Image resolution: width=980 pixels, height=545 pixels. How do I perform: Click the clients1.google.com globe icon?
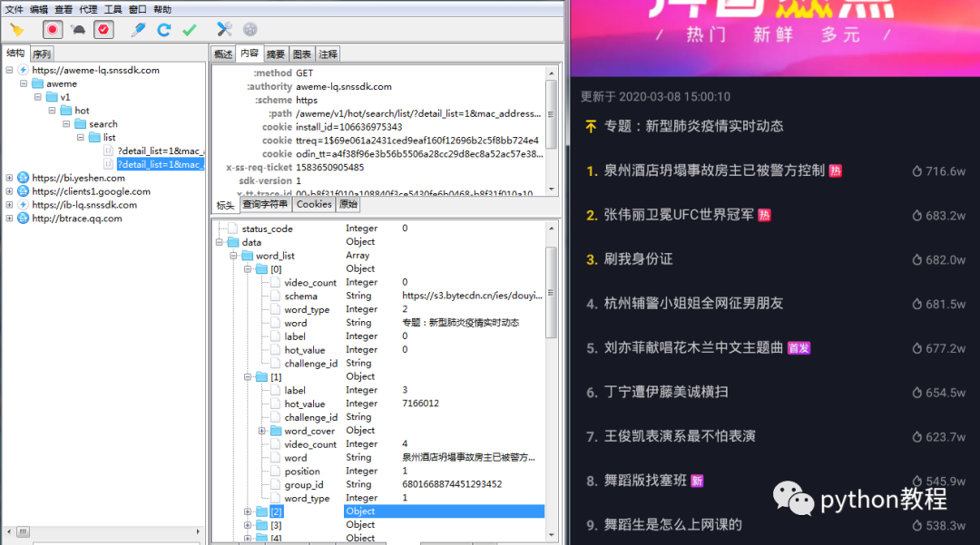(x=23, y=191)
